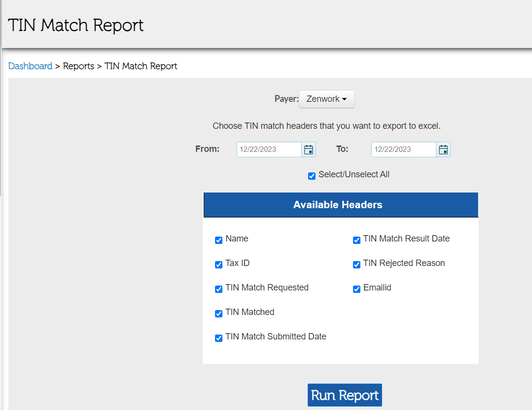Toggle the Select/Unselect All checkbox

click(312, 176)
